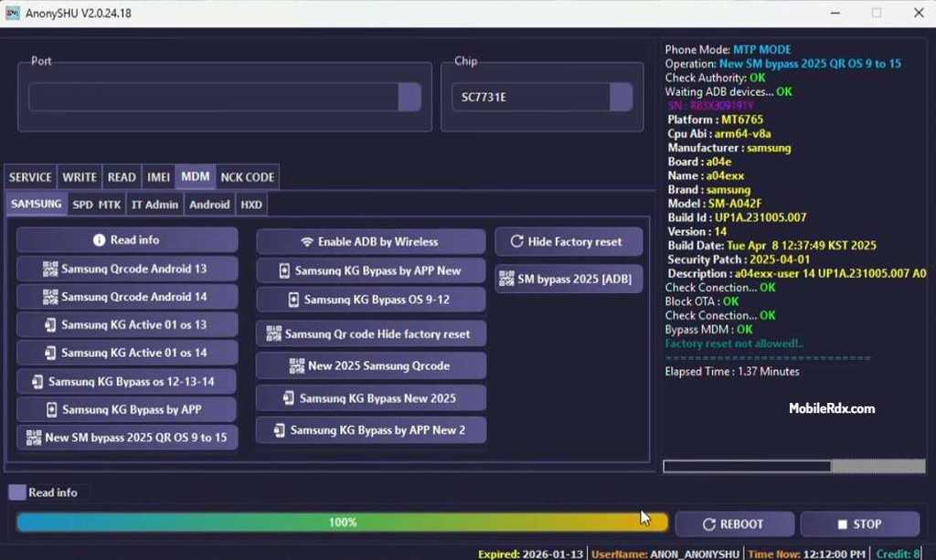The height and width of the screenshot is (560, 936).
Task: Launch Samsung KG Bypass os 12-13-14
Action: [x=127, y=382]
